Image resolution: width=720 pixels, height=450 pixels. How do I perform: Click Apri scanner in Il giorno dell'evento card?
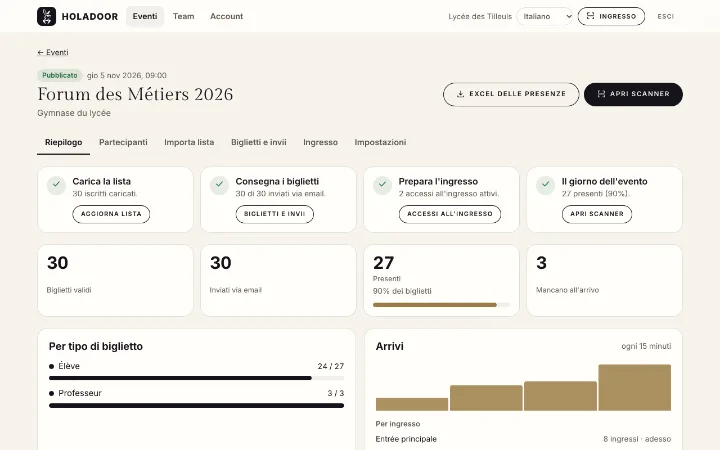pyautogui.click(x=597, y=214)
